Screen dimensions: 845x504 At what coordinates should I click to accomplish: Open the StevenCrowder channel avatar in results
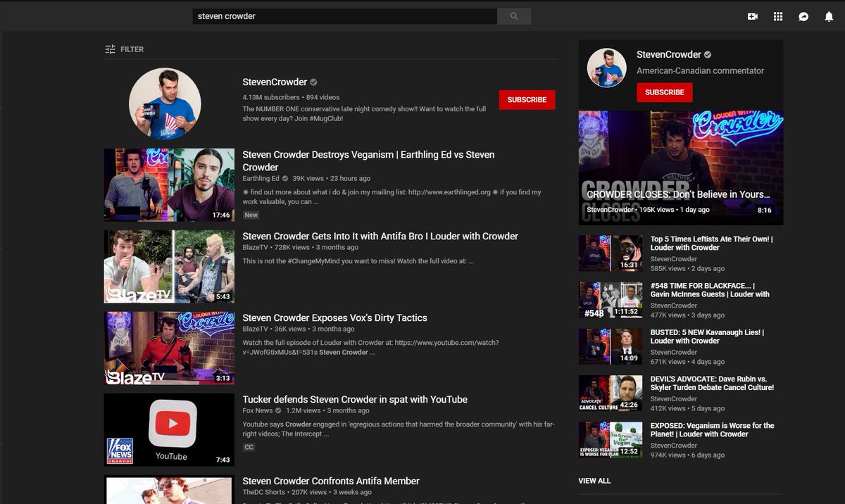click(x=165, y=103)
